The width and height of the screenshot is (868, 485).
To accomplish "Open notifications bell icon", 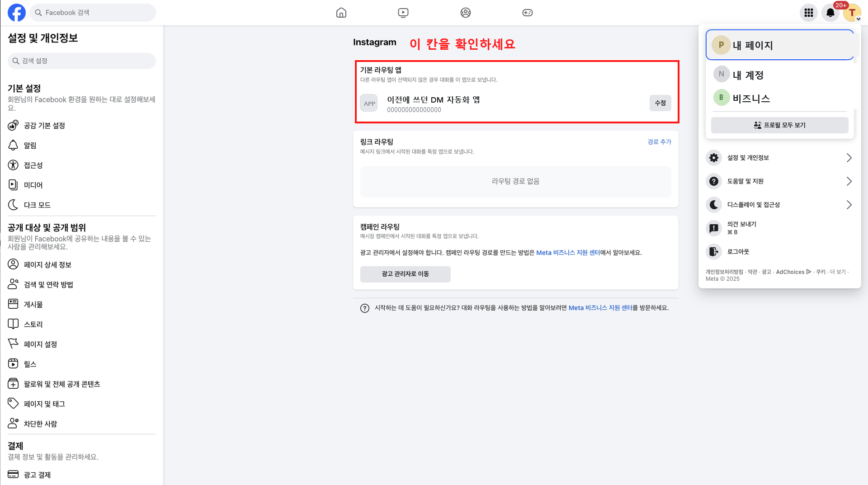I will click(x=830, y=13).
